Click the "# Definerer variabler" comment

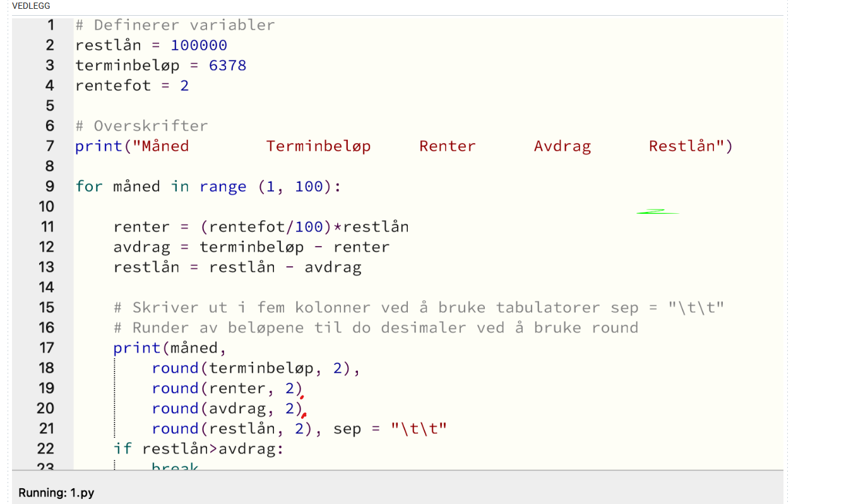tap(175, 25)
